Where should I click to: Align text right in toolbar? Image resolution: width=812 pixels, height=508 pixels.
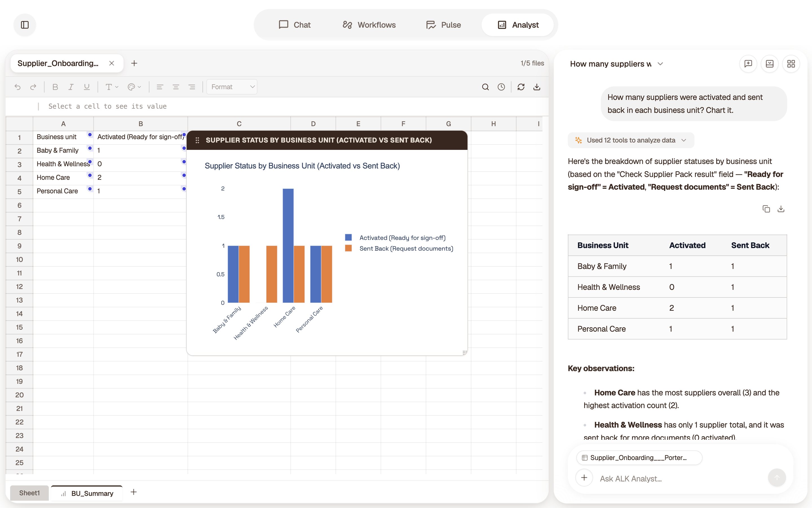192,87
